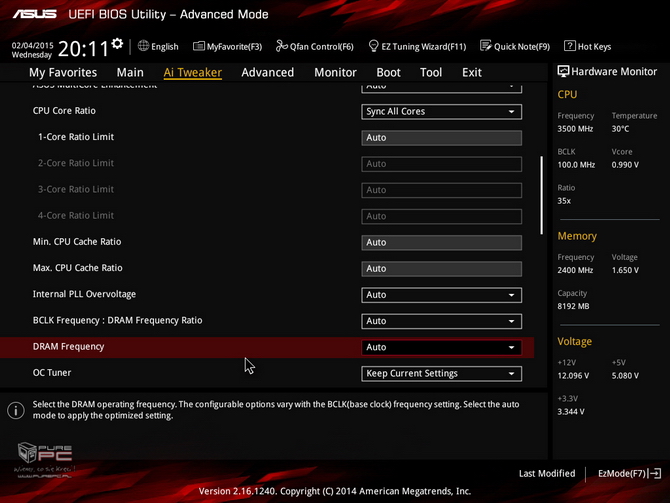The image size is (670, 503).
Task: Click the MyFavorite list icon
Action: tap(198, 46)
